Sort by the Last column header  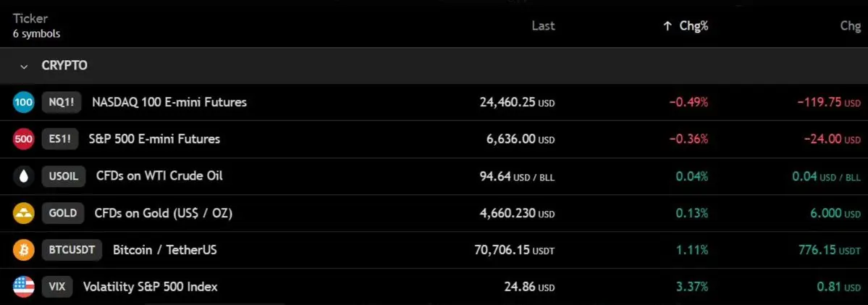pyautogui.click(x=543, y=26)
